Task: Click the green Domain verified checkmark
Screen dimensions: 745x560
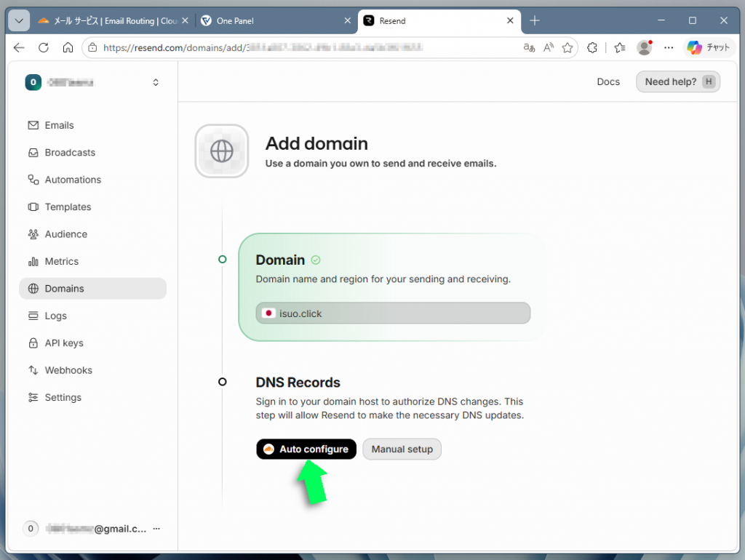Action: (316, 260)
